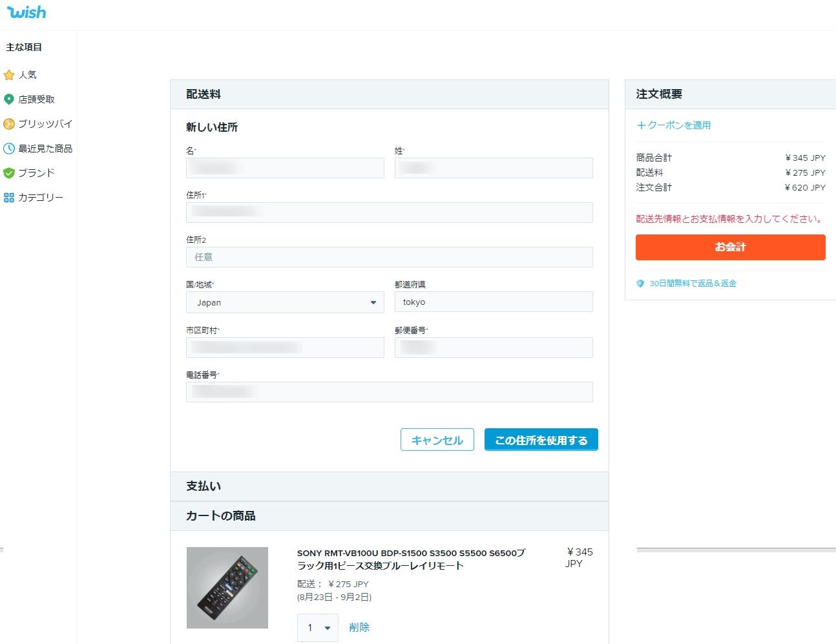The image size is (836, 644).
Task: Click the green pin icon for 店頭受取
Action: (x=9, y=99)
